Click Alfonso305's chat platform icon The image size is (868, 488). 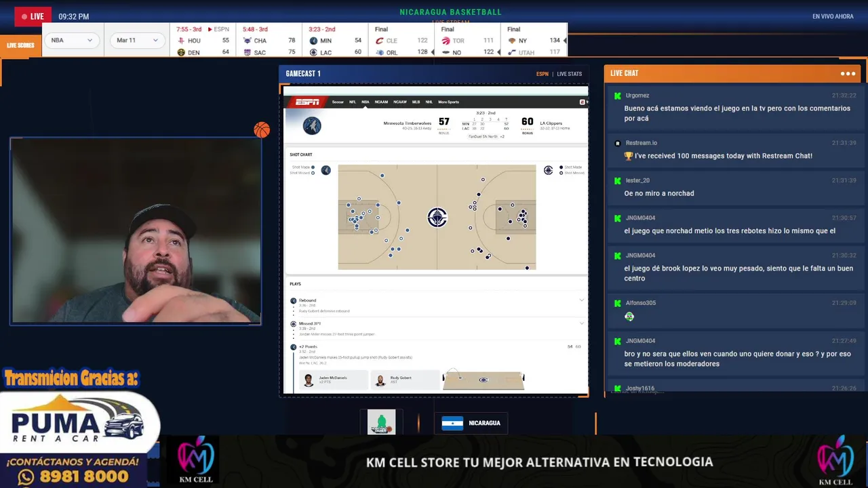point(618,303)
